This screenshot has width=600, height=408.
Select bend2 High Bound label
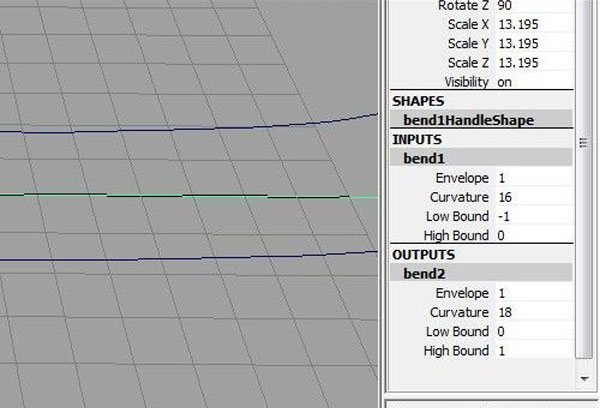pyautogui.click(x=456, y=351)
